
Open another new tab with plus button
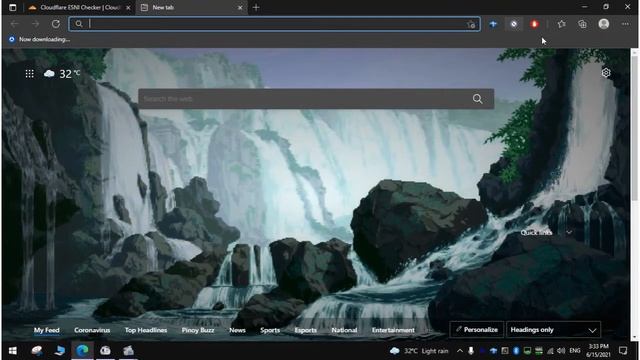256,7
